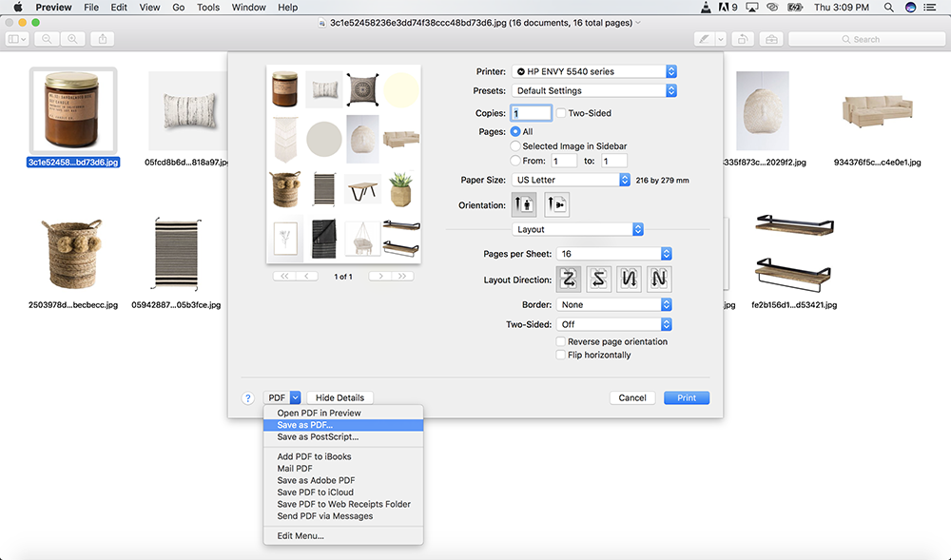Image resolution: width=951 pixels, height=560 pixels.
Task: Open Siri from the menu bar
Action: [910, 8]
